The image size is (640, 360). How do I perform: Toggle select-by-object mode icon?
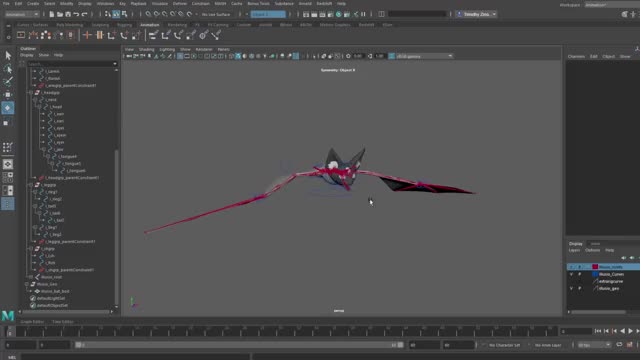point(116,14)
